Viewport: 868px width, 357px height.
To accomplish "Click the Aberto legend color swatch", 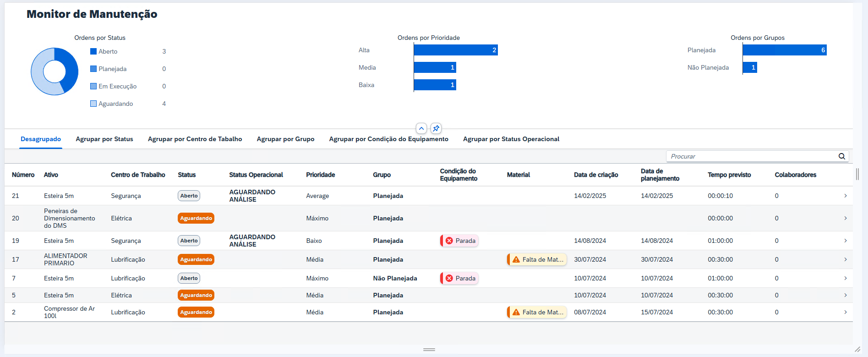I will tap(93, 51).
